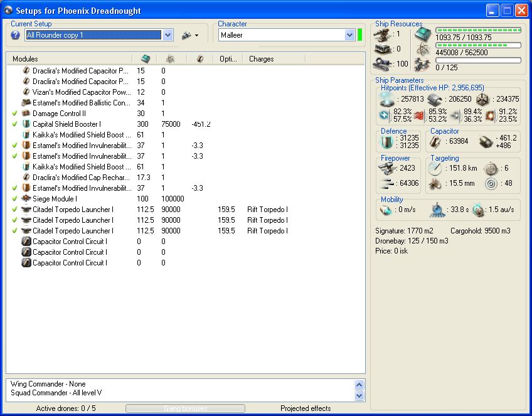The image size is (532, 416).
Task: Click the align time icon beside 33.8 s
Action: pyautogui.click(x=437, y=210)
